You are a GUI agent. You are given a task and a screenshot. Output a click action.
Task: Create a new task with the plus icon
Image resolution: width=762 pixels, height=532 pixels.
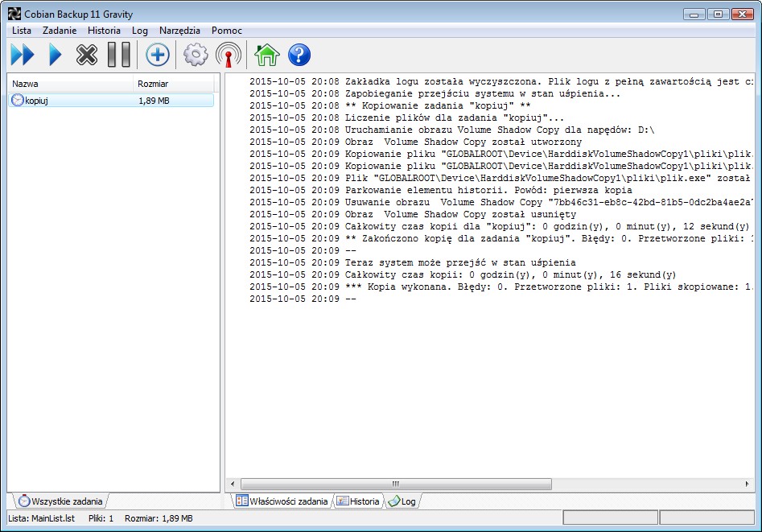click(x=158, y=55)
